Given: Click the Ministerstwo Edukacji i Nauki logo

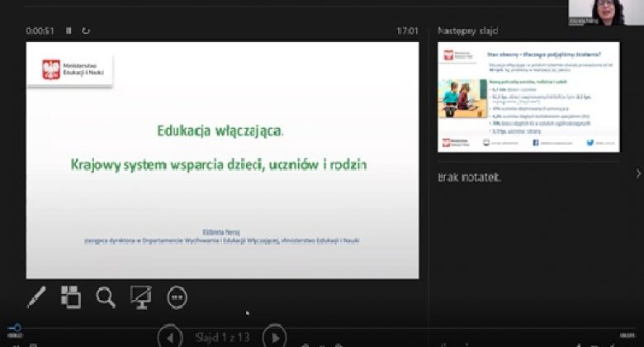Looking at the screenshot, I should (x=71, y=69).
